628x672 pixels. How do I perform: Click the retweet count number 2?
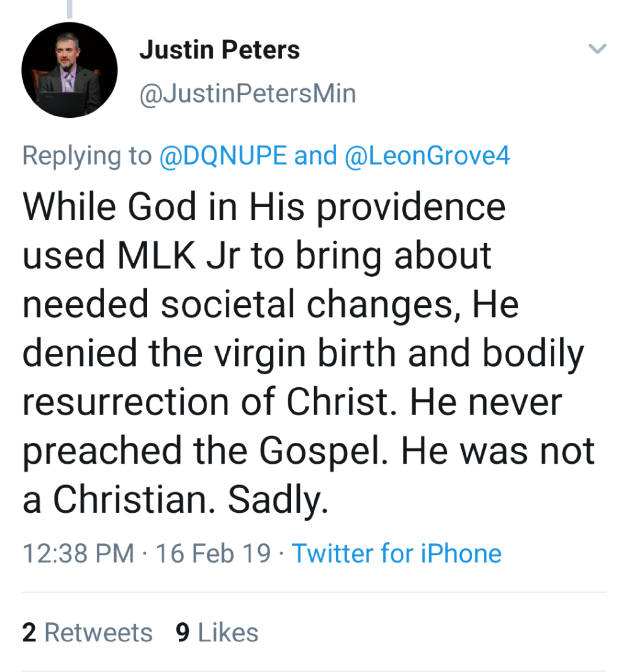(x=29, y=632)
